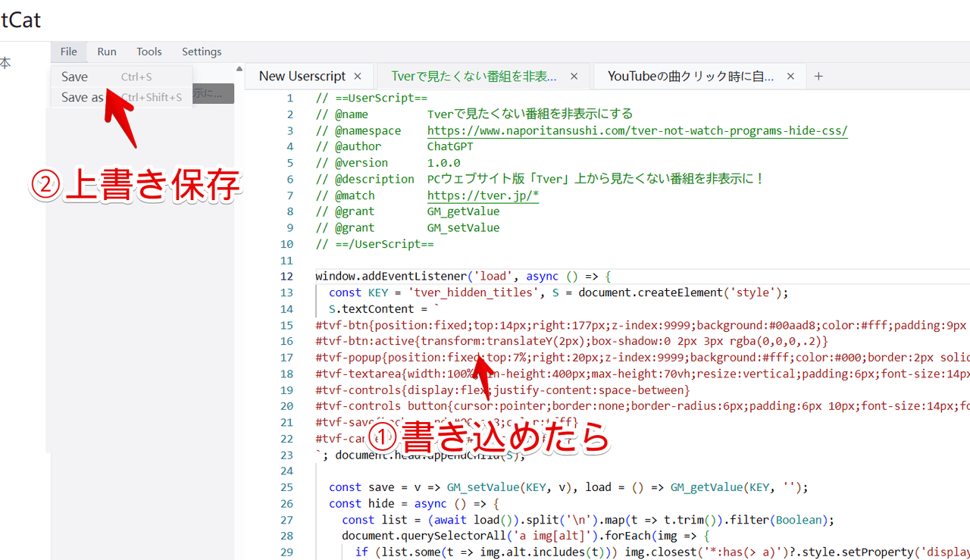Switch to the YouTubeの曲クリック時に自 tab
The width and height of the screenshot is (970, 560).
(690, 77)
